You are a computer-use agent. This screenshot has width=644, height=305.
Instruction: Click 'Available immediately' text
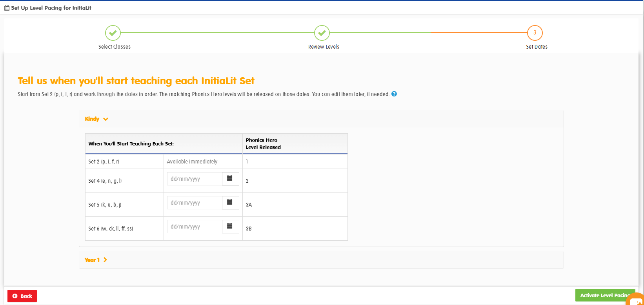192,162
